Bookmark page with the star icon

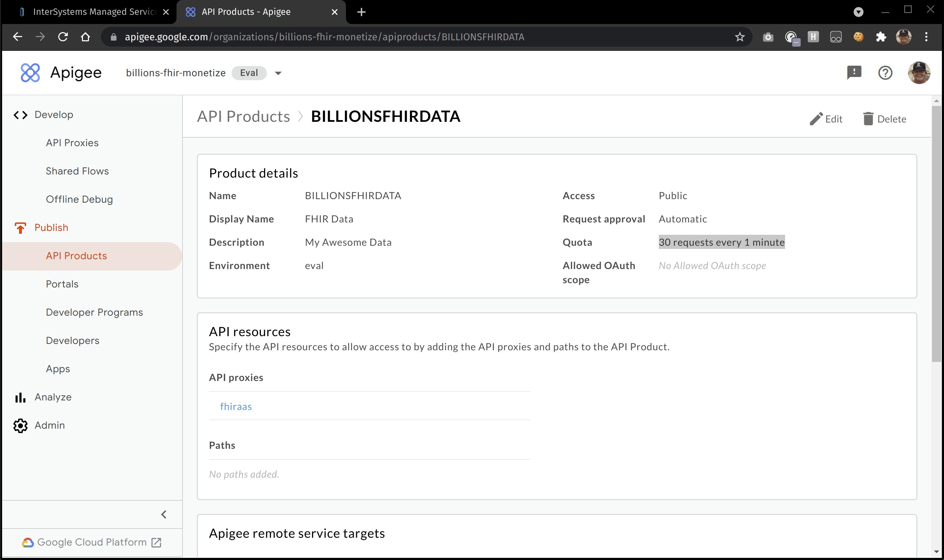tap(740, 37)
